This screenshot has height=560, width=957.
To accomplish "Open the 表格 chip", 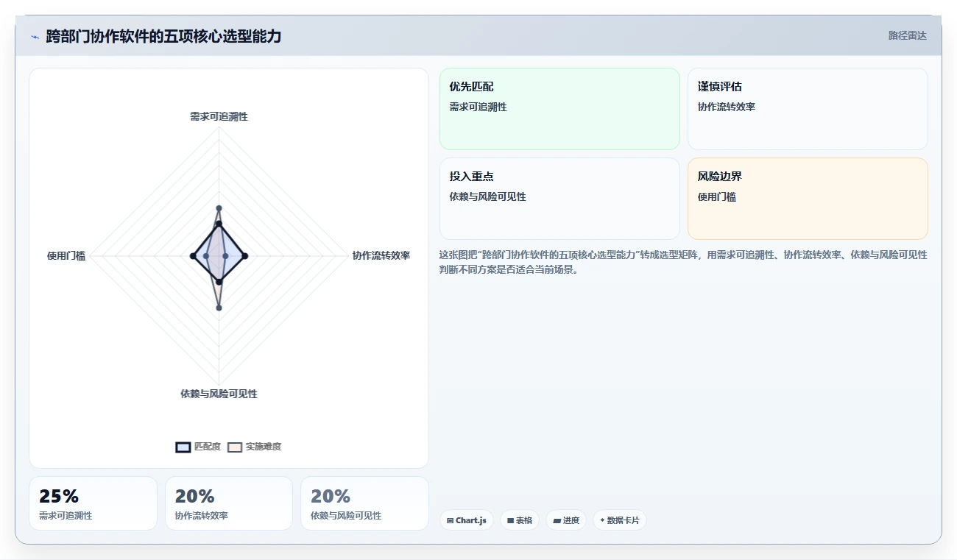I will [520, 520].
